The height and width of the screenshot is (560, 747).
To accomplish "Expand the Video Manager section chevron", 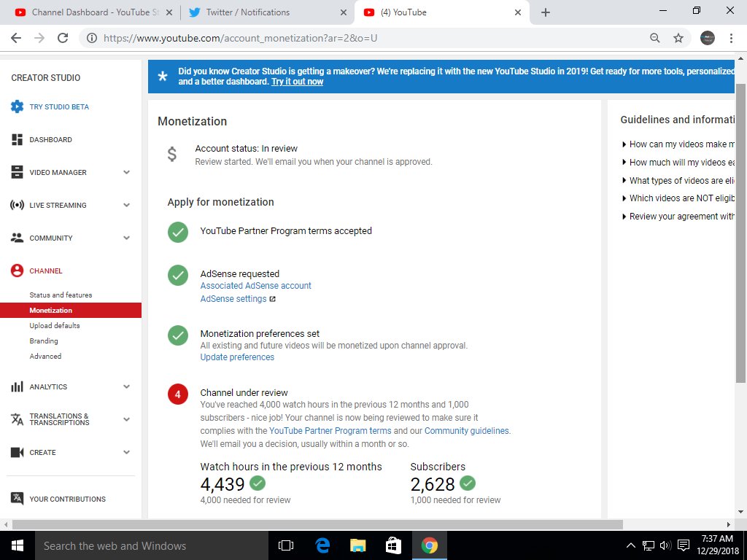I will pos(126,172).
